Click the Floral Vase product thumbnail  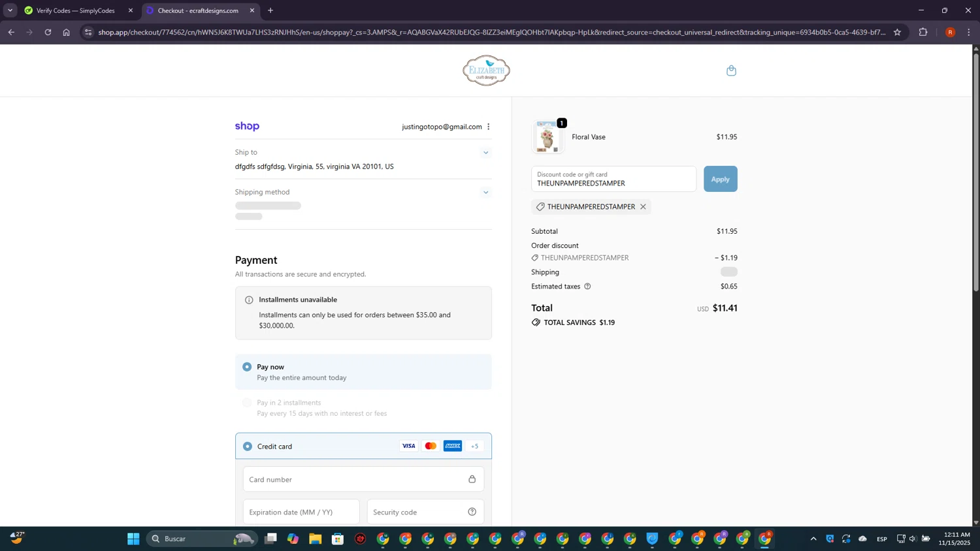547,137
